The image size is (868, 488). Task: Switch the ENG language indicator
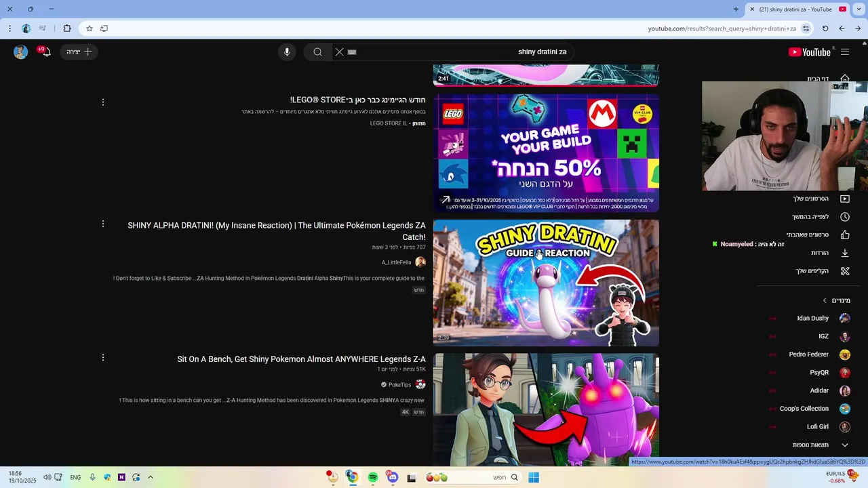tap(75, 477)
